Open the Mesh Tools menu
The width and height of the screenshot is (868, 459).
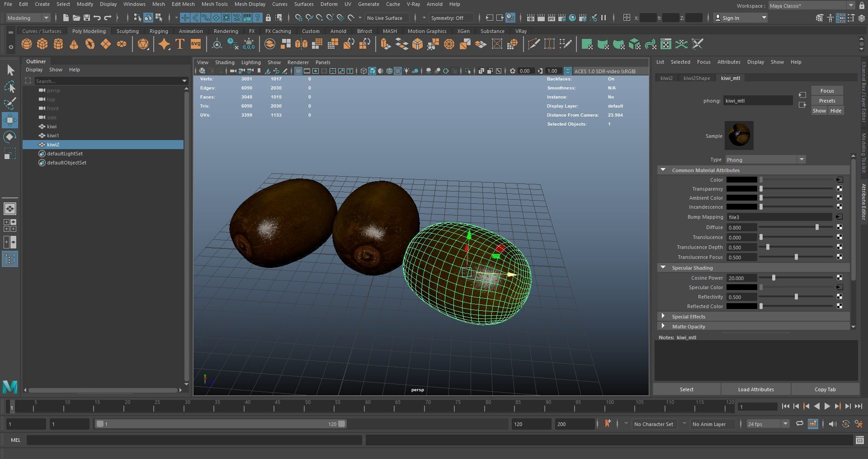point(214,4)
